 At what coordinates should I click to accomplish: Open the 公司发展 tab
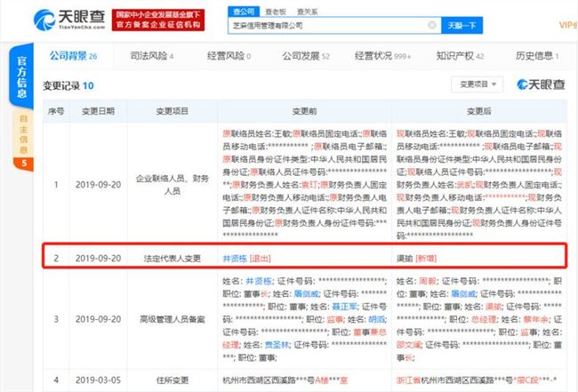pyautogui.click(x=306, y=56)
